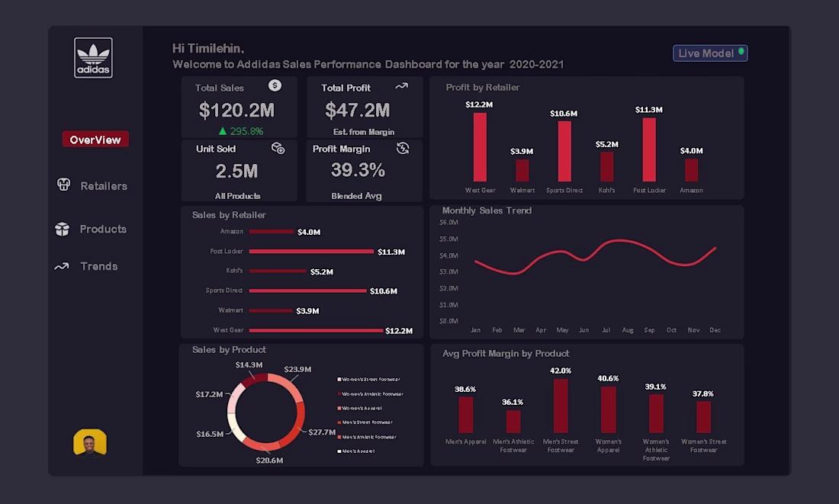
Task: Click the Est. from Margin caption
Action: 364,132
